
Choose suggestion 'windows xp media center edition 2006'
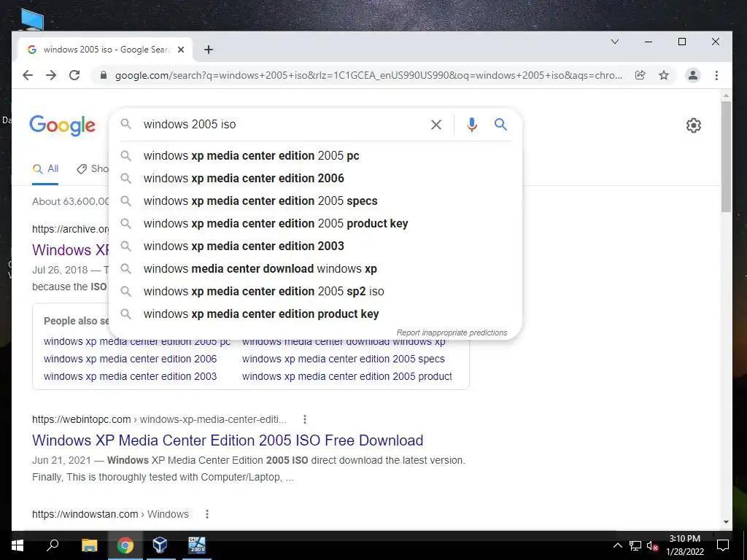tap(315, 178)
